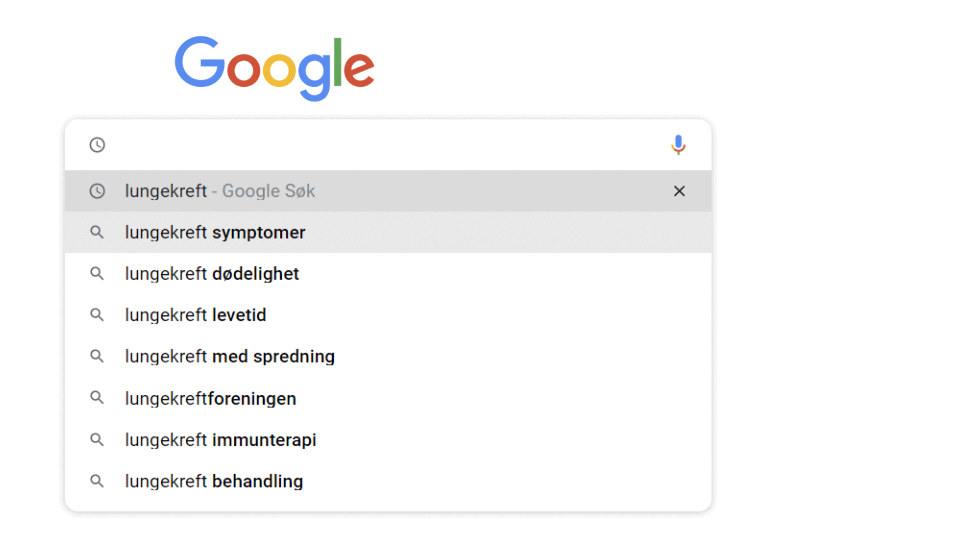Screen dimensions: 980x554
Task: Open the "lungekreftforeningen" suggestion
Action: pos(211,399)
